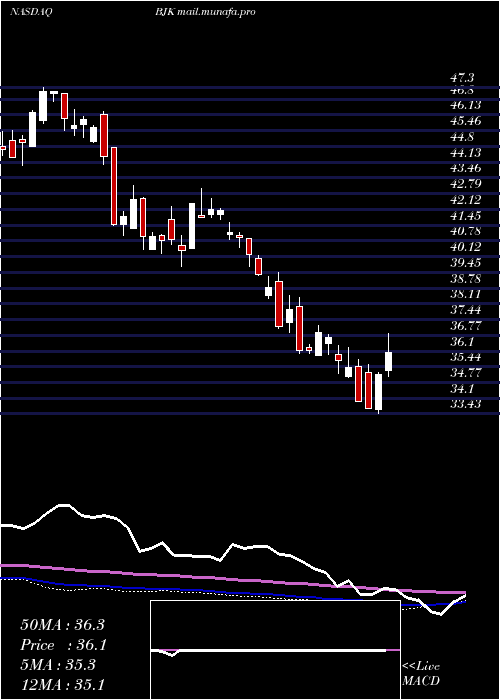500x700 pixels.
Task: Select the 46.13 price axis label
Action: [x=465, y=105]
